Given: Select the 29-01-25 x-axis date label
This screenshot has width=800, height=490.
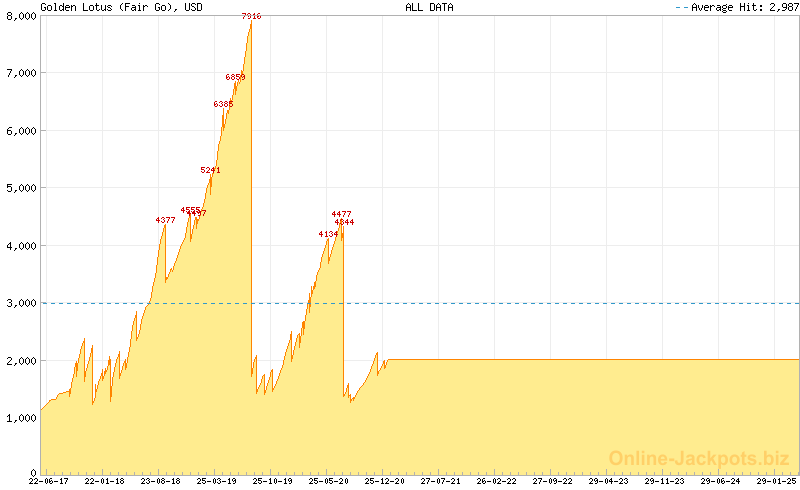Looking at the screenshot, I should (x=777, y=481).
